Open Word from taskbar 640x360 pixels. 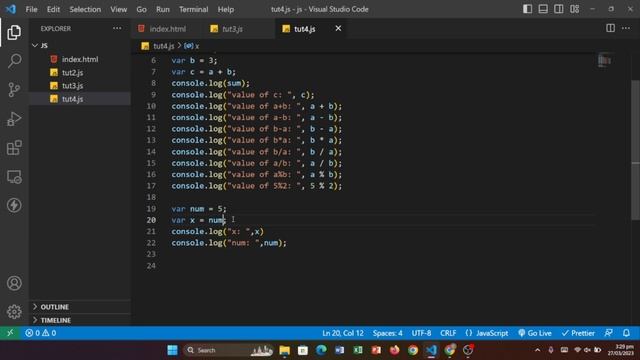(340, 350)
